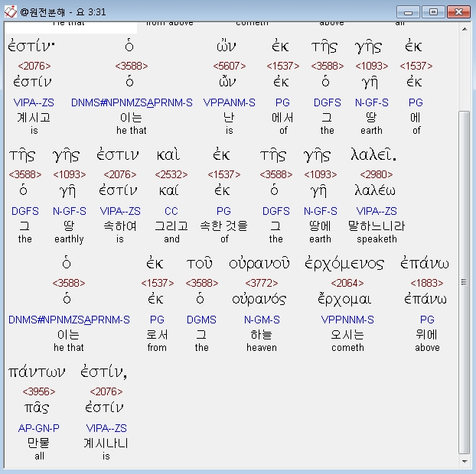The width and height of the screenshot is (476, 474).
Task: Click the Korean gloss 속한 것을
Action: [224, 226]
